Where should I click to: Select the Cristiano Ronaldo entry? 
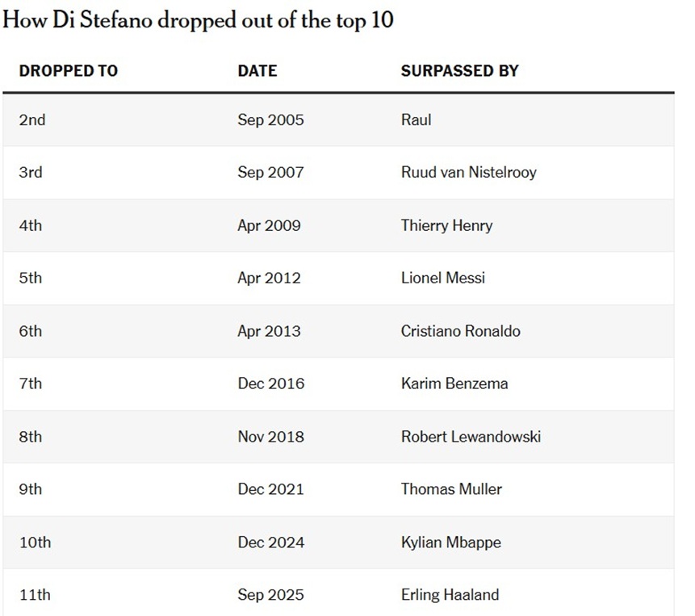[x=460, y=331]
